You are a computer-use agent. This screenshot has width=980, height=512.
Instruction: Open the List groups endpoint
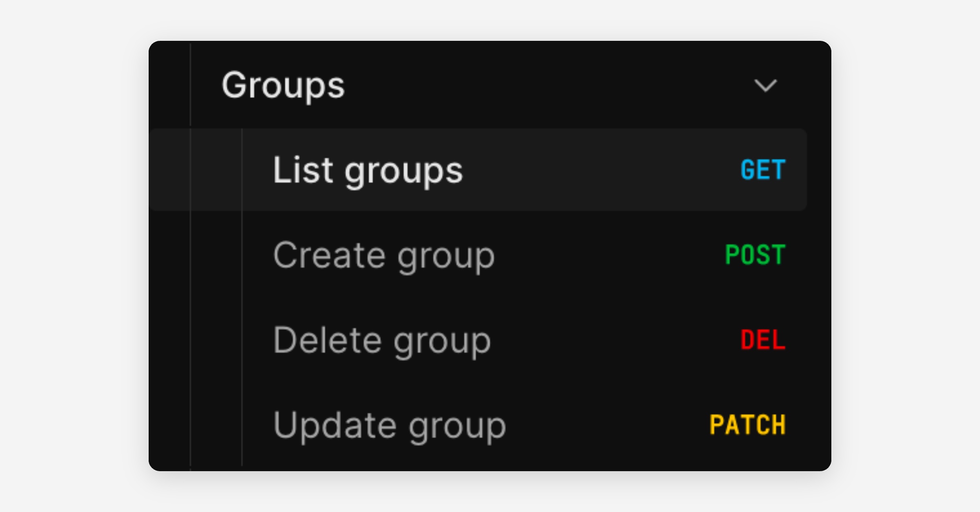tap(478, 170)
